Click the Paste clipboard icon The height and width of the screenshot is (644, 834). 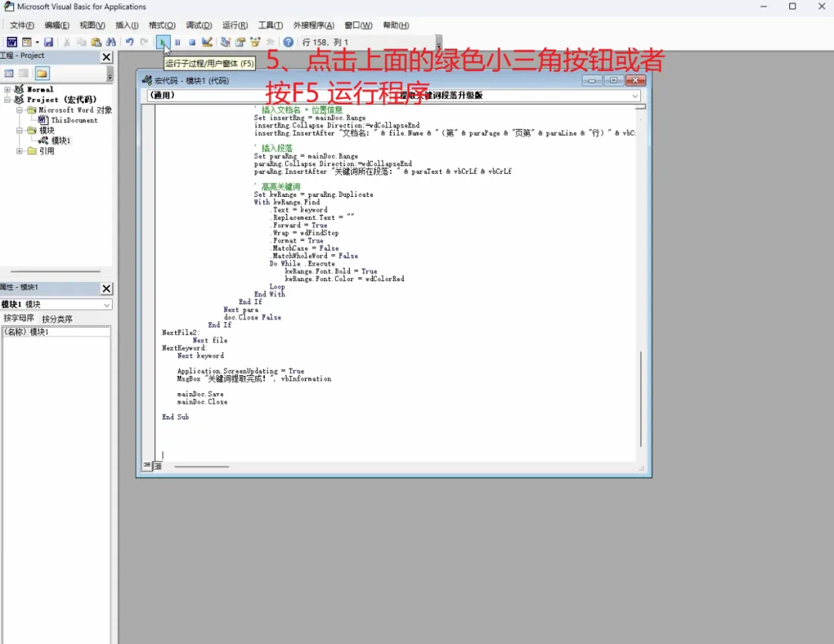(97, 42)
